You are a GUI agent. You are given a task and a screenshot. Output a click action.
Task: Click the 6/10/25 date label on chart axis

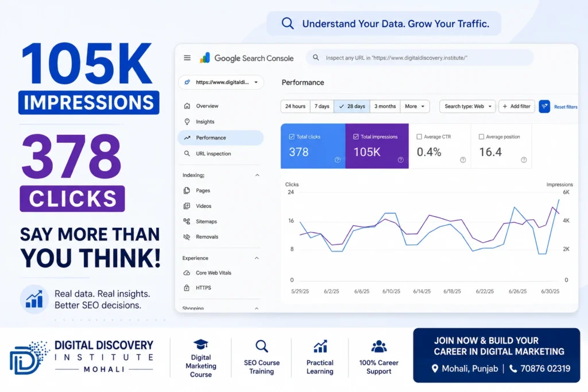click(x=391, y=291)
